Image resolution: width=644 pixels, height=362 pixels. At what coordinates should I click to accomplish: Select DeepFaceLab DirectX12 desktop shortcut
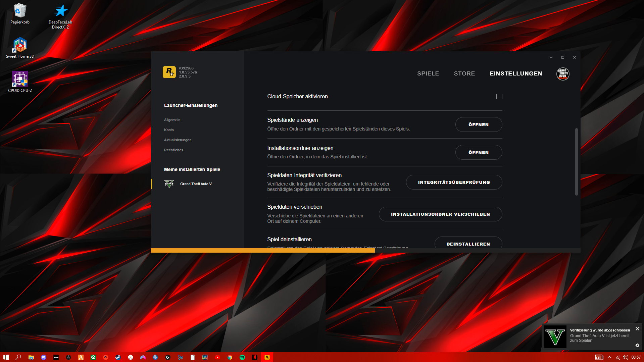pos(60,16)
